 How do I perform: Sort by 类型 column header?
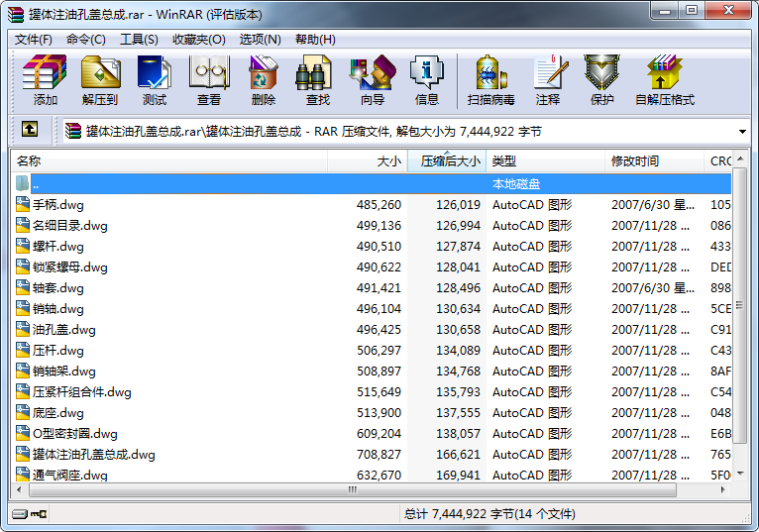pyautogui.click(x=546, y=161)
